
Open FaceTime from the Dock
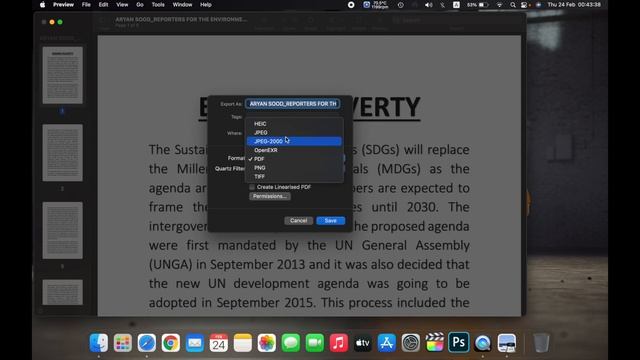point(315,343)
